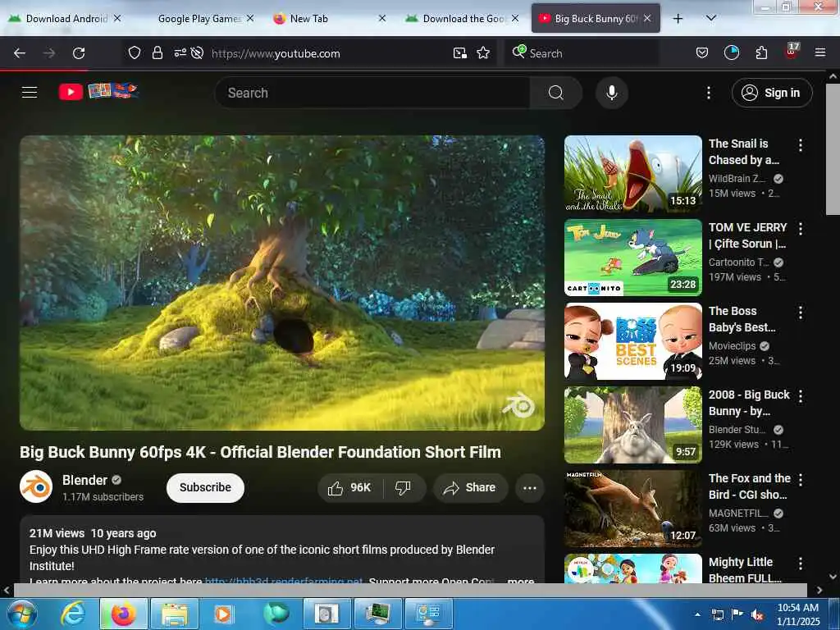
Task: Focus the YouTube Search field
Action: pos(372,93)
